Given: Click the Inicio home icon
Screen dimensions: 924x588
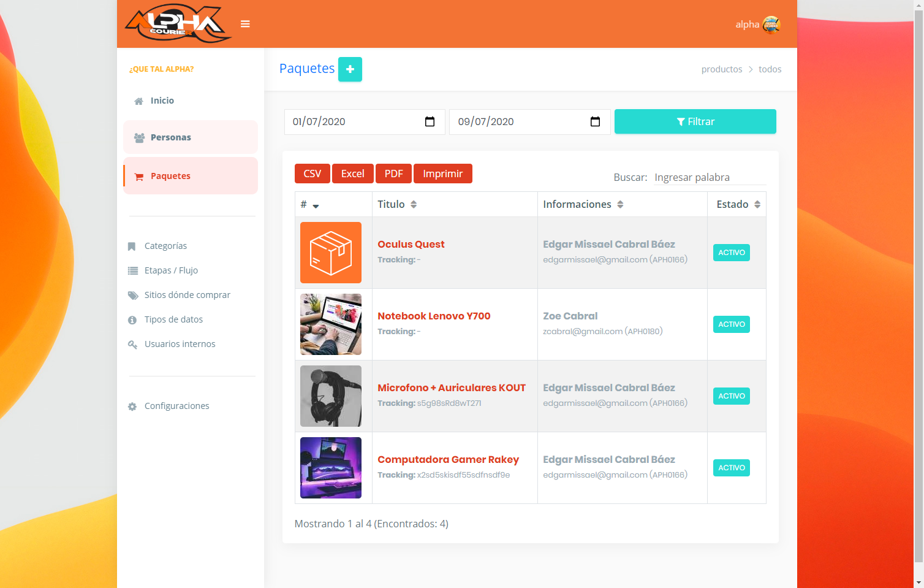Looking at the screenshot, I should tap(139, 101).
